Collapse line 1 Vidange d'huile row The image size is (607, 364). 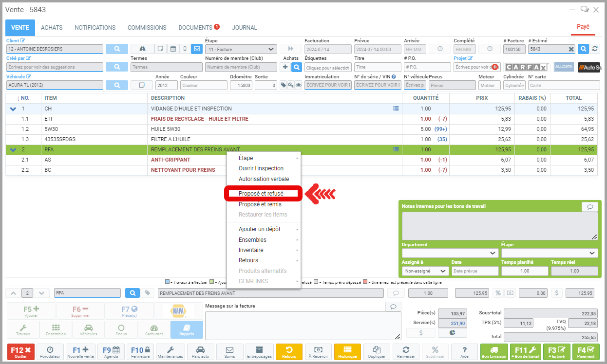(x=13, y=109)
